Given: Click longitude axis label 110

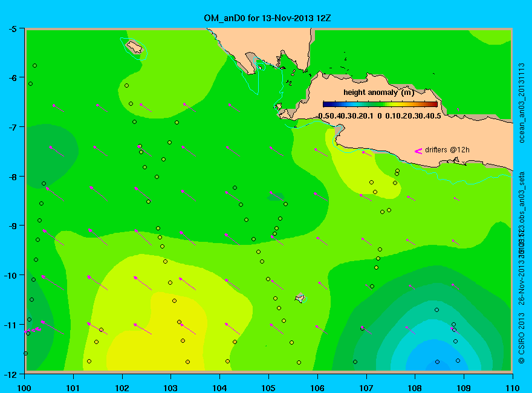Looking at the screenshot, I should [513, 388].
